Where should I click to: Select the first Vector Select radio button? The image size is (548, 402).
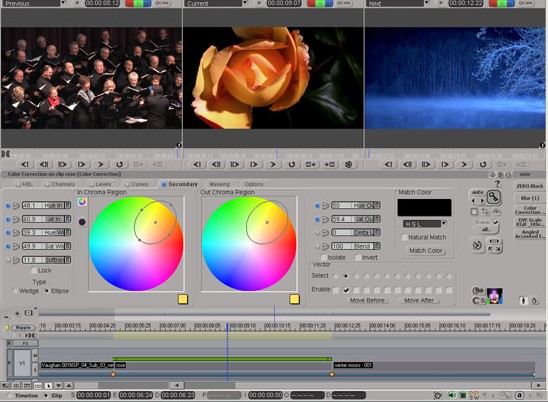pos(336,276)
